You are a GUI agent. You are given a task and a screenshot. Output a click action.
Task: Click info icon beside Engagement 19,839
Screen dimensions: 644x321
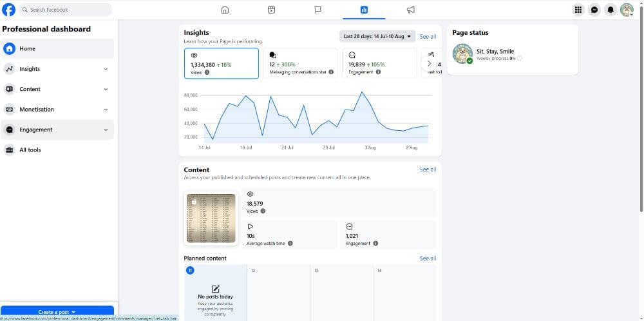[378, 72]
